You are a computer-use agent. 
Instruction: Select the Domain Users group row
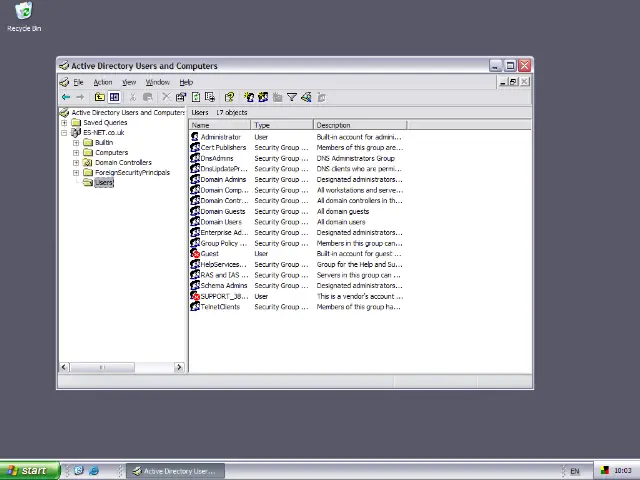tap(297, 222)
